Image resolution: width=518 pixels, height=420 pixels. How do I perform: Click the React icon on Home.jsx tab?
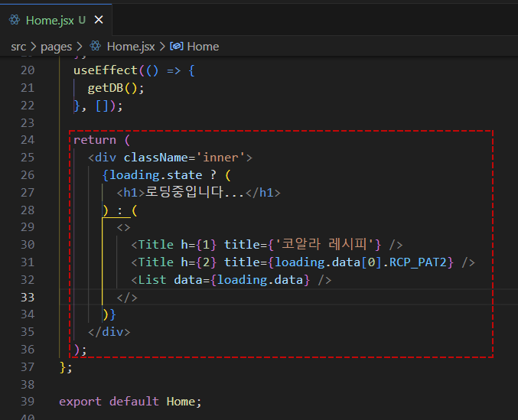coord(14,20)
